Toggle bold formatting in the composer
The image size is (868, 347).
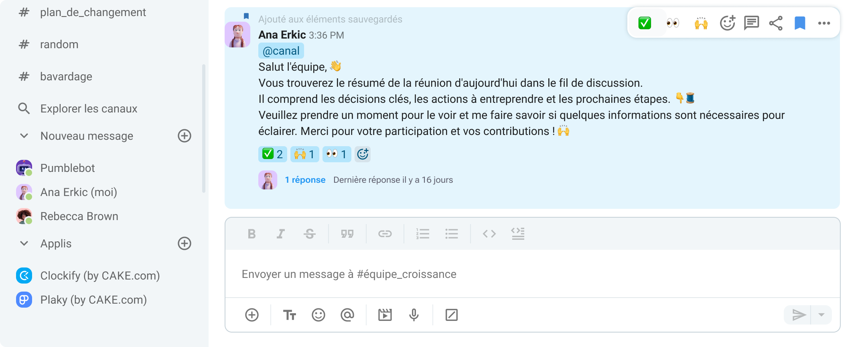pos(251,234)
